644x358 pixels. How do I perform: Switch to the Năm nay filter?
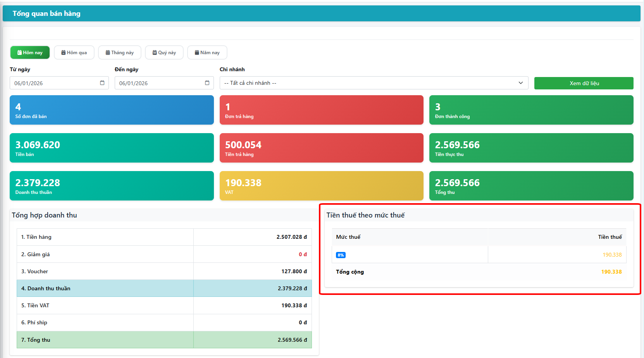click(207, 53)
